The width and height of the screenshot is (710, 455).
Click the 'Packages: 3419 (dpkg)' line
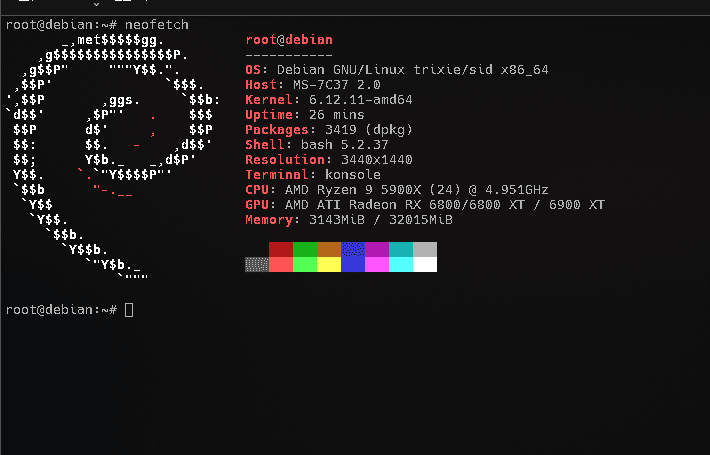click(x=329, y=129)
